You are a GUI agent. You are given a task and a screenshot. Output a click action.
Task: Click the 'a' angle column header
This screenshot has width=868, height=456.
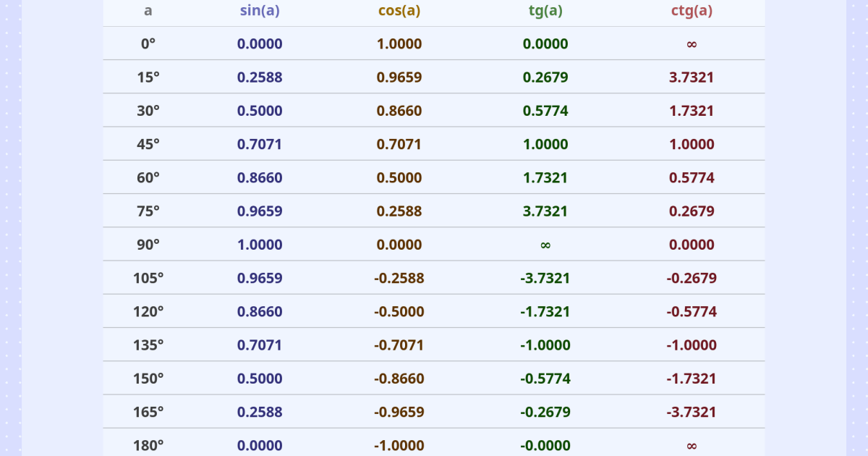point(148,10)
